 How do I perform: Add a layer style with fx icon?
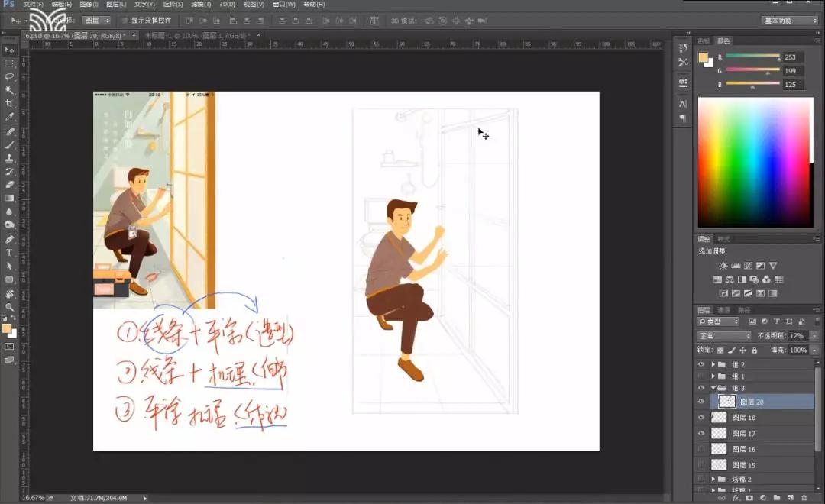(x=736, y=498)
